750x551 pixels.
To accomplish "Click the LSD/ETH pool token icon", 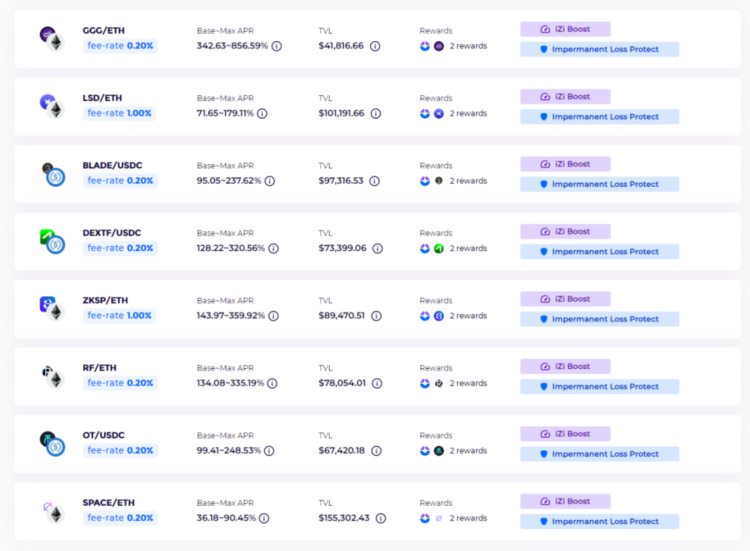I will point(50,105).
